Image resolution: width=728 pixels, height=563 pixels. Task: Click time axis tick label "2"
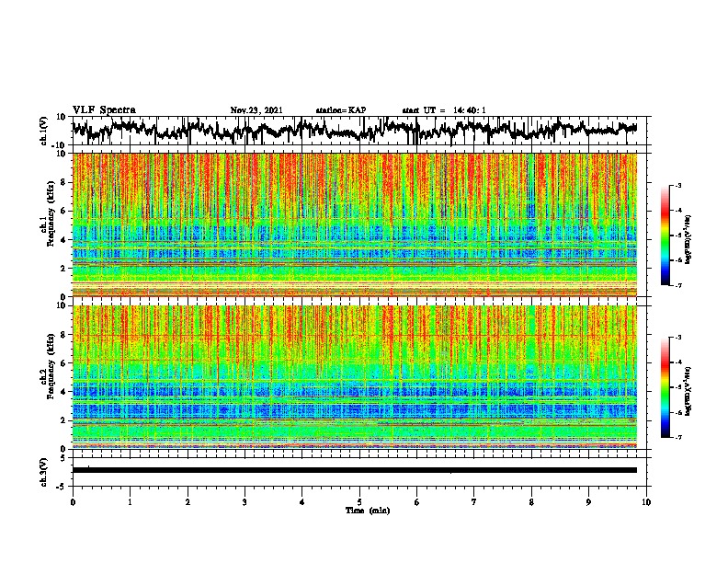188,502
